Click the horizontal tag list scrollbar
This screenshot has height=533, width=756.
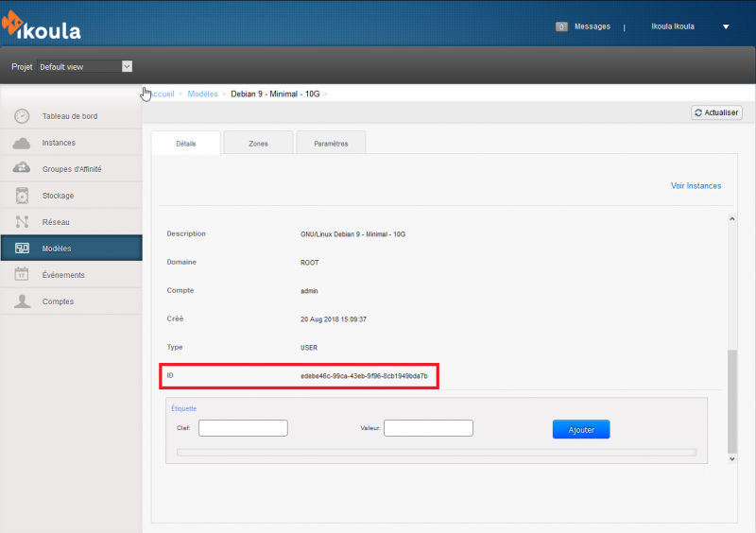[x=437, y=452]
